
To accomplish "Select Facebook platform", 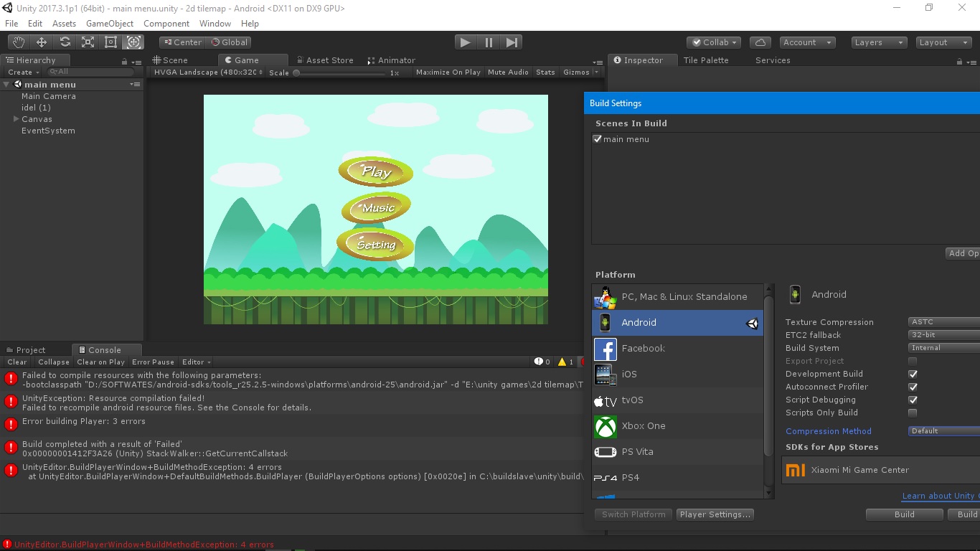I will [678, 348].
